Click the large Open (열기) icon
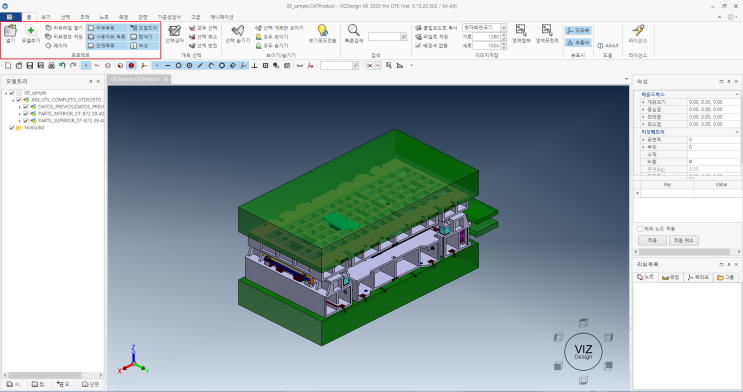Screen dimensions: 743x392 coord(10,31)
